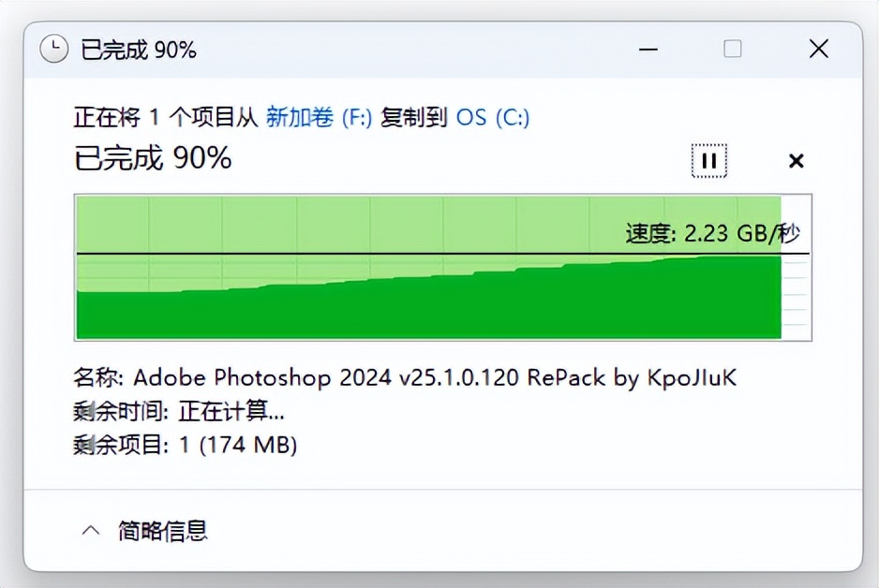Viewport: 879px width, 588px height.
Task: Collapse details using the chevron arrow
Action: coord(91,530)
